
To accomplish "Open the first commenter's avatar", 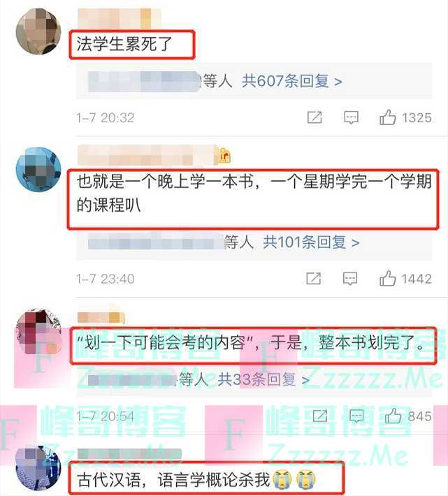I will pos(38,31).
